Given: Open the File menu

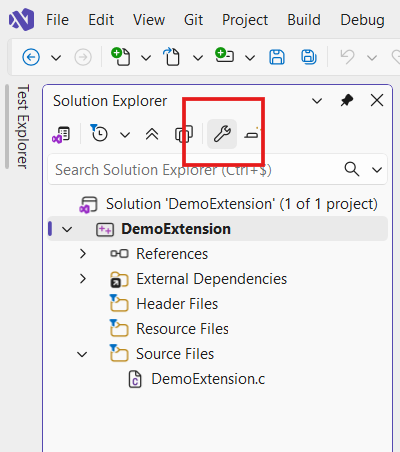Looking at the screenshot, I should [x=57, y=20].
